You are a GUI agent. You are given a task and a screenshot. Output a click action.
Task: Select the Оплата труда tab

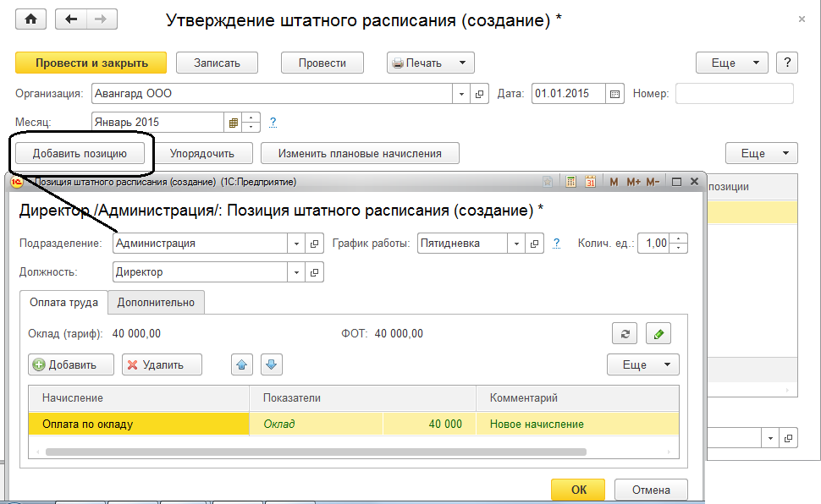63,302
